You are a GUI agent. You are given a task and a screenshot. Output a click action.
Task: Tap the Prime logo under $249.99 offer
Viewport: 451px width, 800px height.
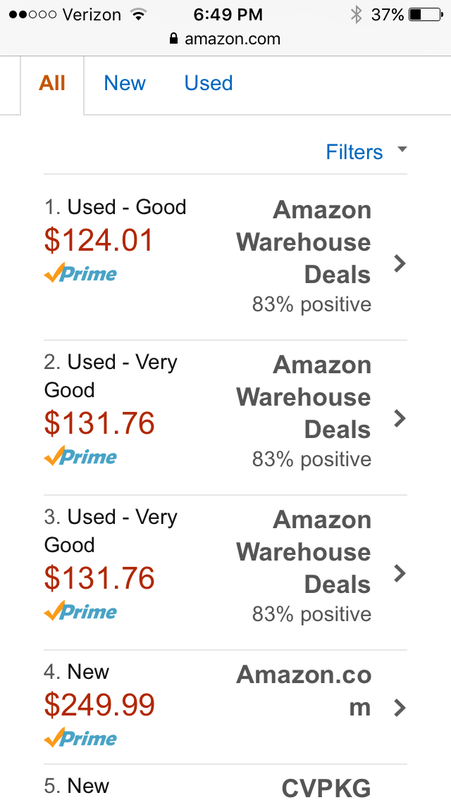pyautogui.click(x=81, y=737)
